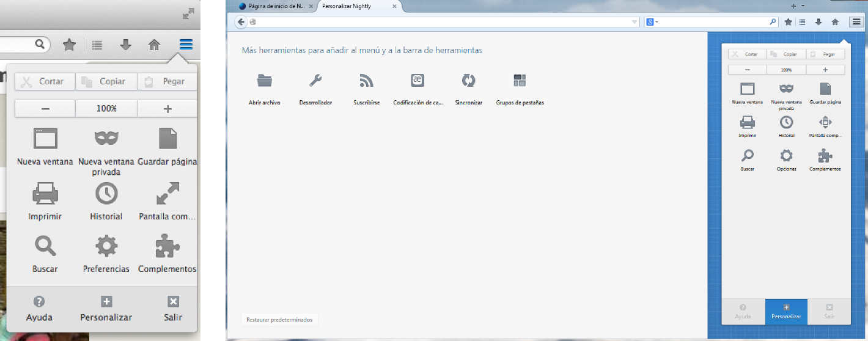Click the Restaurar predeterminados button
This screenshot has height=341, width=868.
click(x=279, y=320)
